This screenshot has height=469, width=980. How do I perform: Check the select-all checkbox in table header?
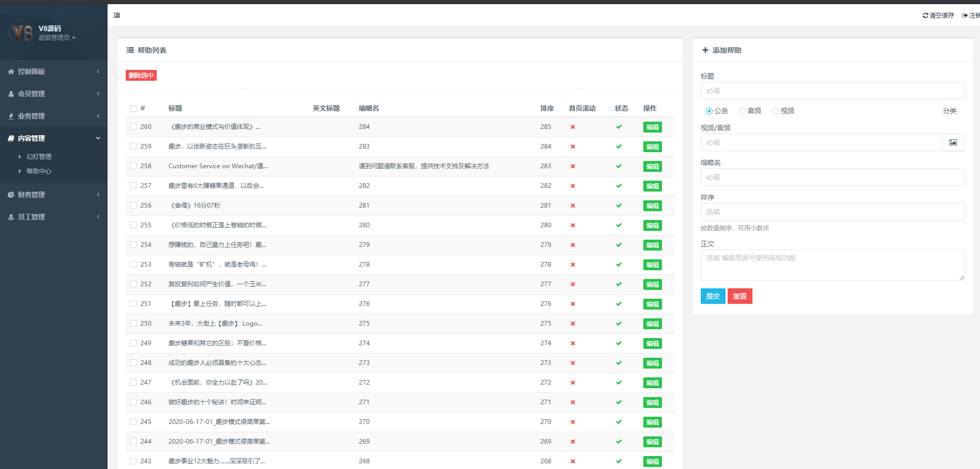(x=133, y=109)
